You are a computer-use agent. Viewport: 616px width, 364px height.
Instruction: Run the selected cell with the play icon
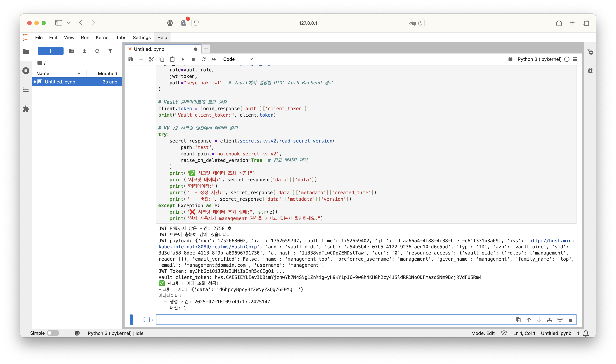tap(183, 59)
